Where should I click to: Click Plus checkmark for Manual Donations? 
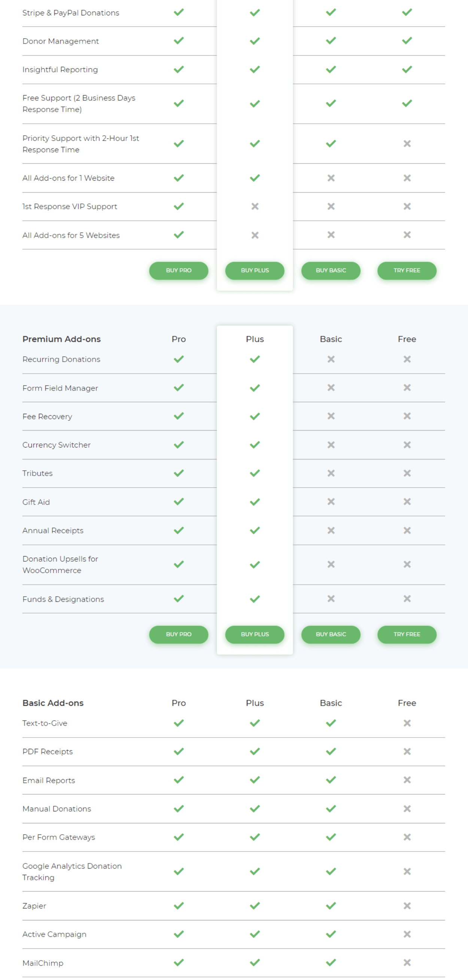[x=255, y=808]
